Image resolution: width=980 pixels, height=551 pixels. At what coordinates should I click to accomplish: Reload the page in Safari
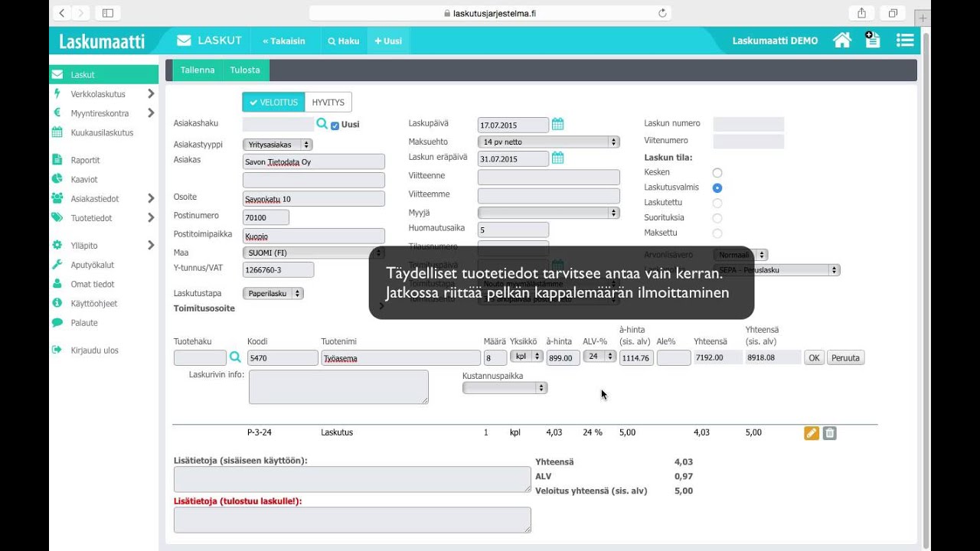662,13
